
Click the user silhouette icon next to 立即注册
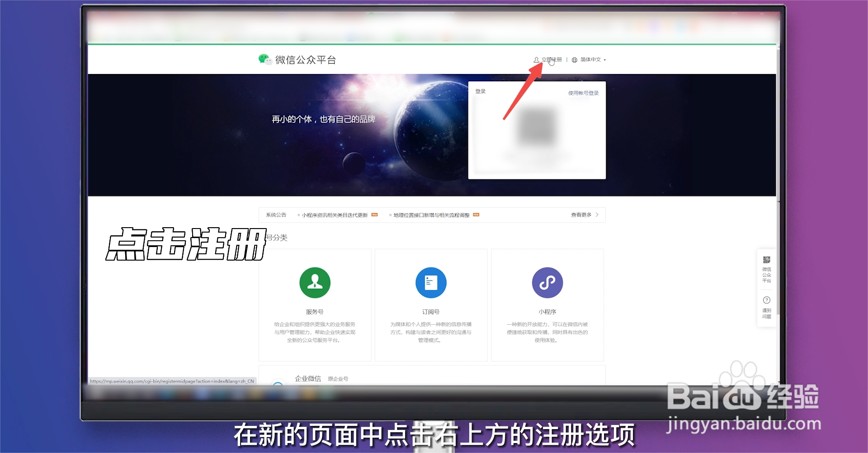pos(536,59)
